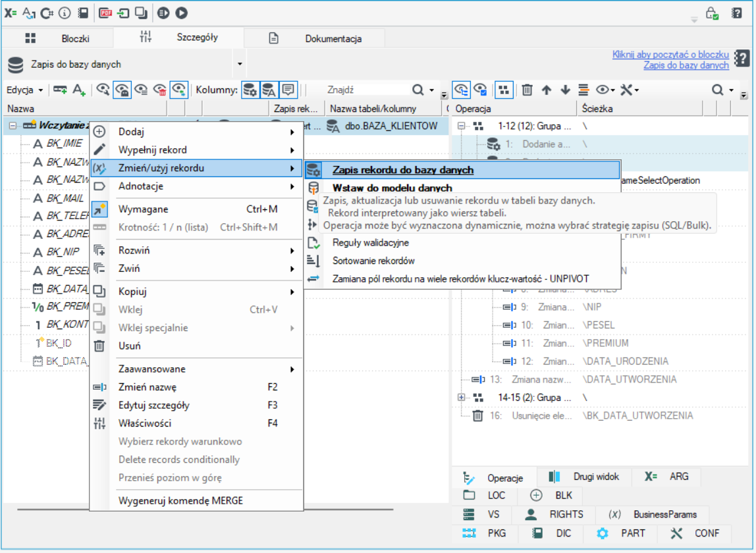Toggle the database-gear column button after Kolumny
The image size is (756, 553).
pyautogui.click(x=250, y=90)
